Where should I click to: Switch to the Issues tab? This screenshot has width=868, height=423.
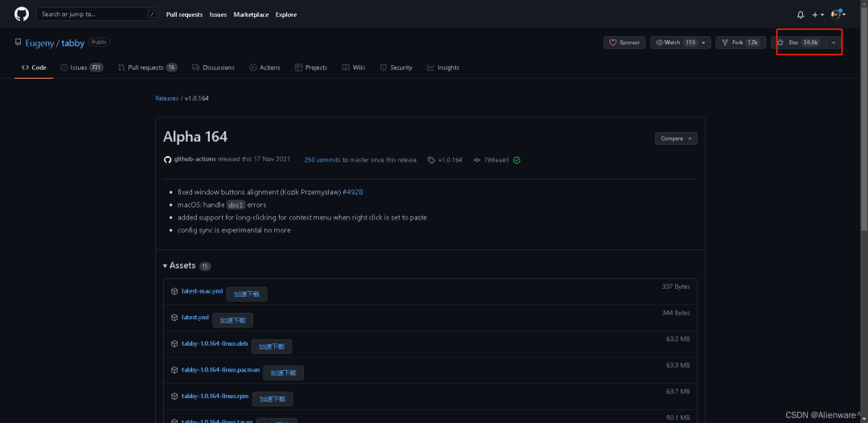(x=82, y=68)
